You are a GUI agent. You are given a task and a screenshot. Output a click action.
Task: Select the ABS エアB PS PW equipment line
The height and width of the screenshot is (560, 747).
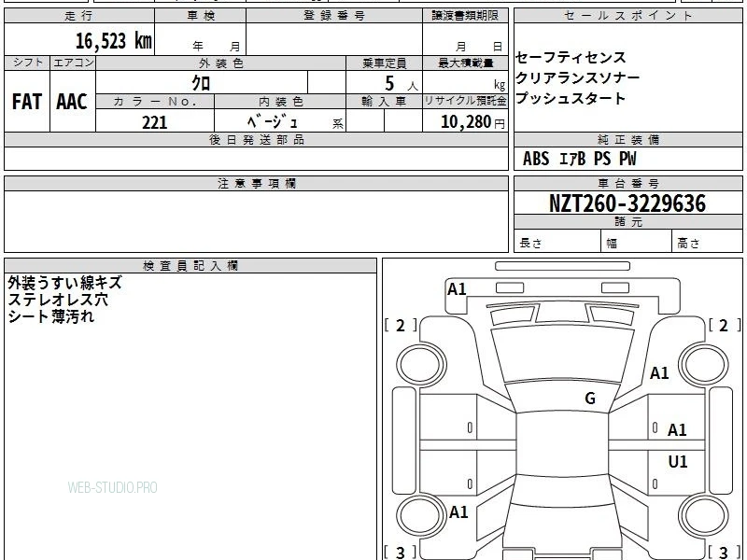point(579,159)
